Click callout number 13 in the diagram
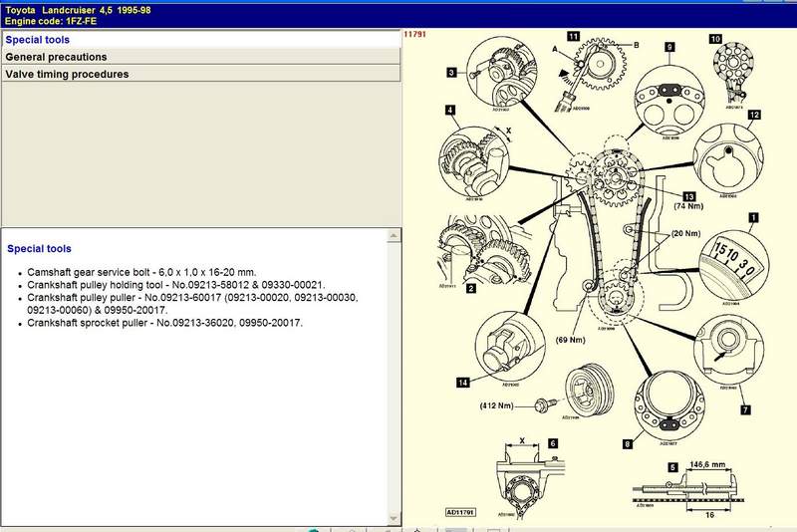This screenshot has width=797, height=532. click(x=689, y=196)
